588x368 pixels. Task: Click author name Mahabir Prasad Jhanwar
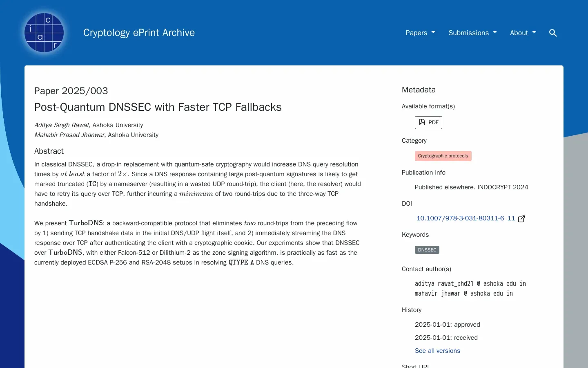coord(69,135)
